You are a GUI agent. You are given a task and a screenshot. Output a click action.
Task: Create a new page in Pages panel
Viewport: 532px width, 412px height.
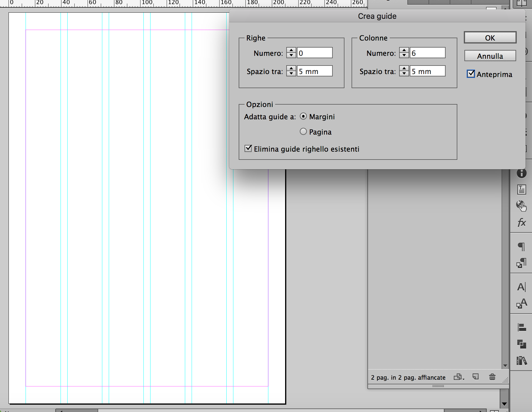tap(475, 376)
